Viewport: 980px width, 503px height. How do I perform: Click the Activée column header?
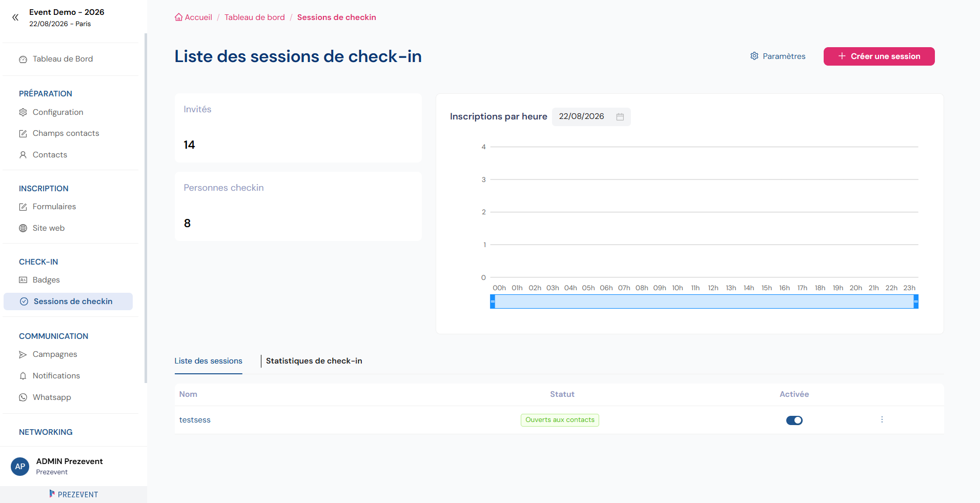pyautogui.click(x=794, y=394)
